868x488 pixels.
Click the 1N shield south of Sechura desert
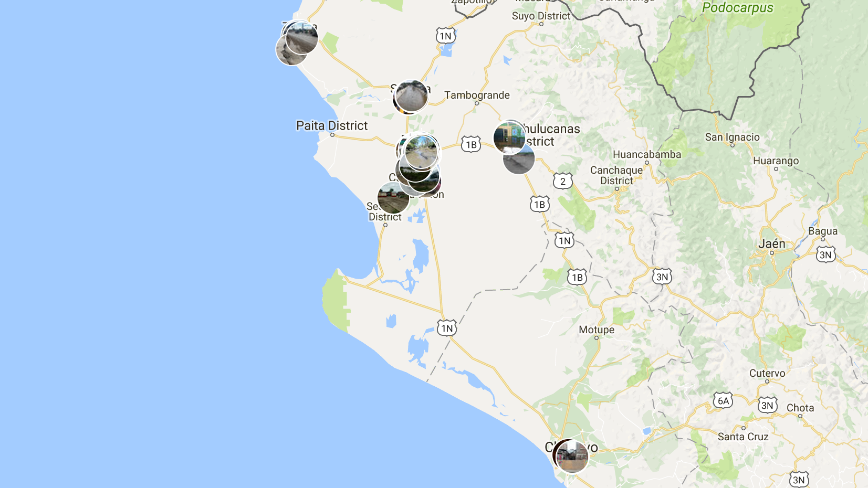(x=447, y=328)
